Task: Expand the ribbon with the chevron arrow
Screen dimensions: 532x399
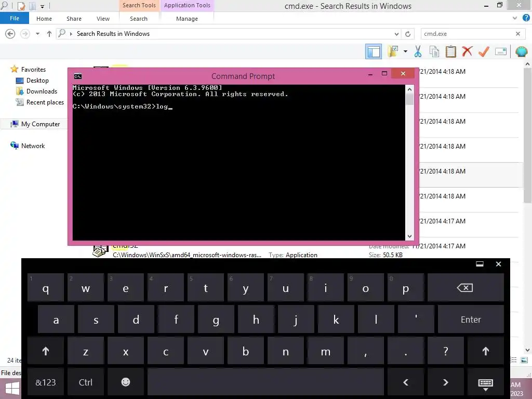Action: pyautogui.click(x=515, y=18)
